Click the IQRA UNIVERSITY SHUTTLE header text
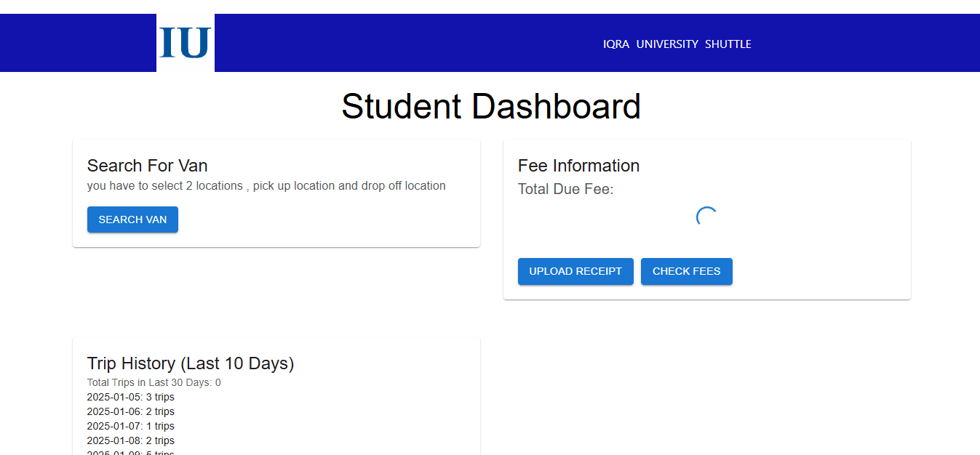The height and width of the screenshot is (455, 980). coord(677,44)
